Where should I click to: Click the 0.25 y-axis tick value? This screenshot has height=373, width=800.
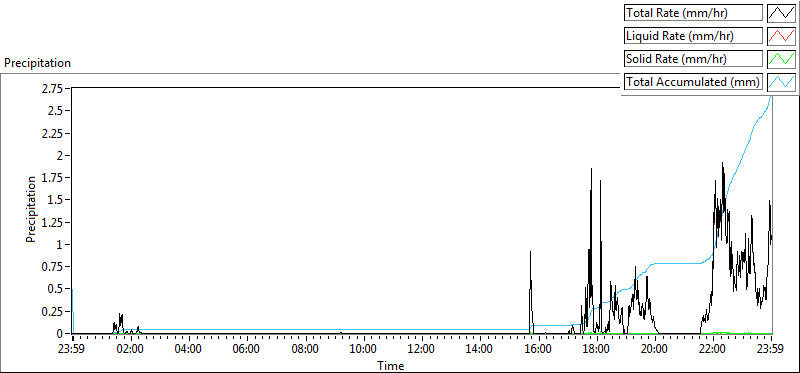click(52, 311)
